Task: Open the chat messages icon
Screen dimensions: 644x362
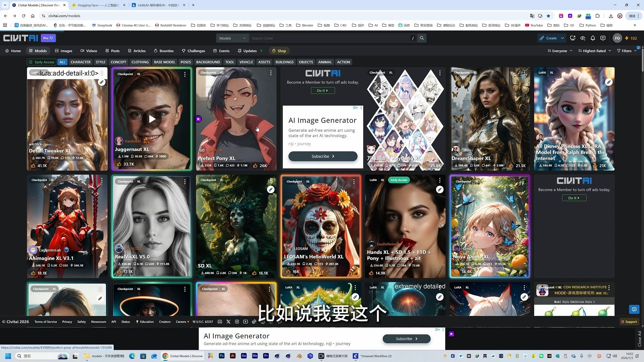Action: (x=603, y=38)
